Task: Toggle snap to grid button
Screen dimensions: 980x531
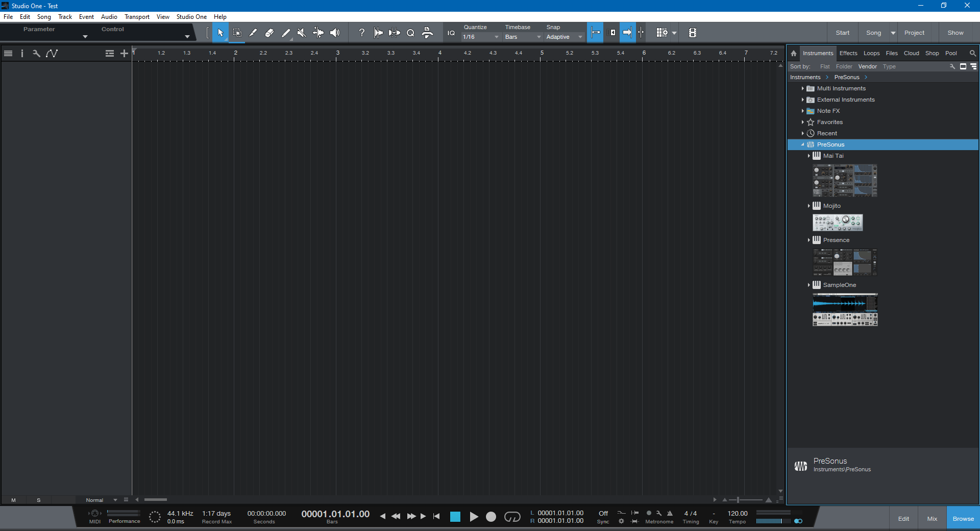Action: click(x=595, y=33)
